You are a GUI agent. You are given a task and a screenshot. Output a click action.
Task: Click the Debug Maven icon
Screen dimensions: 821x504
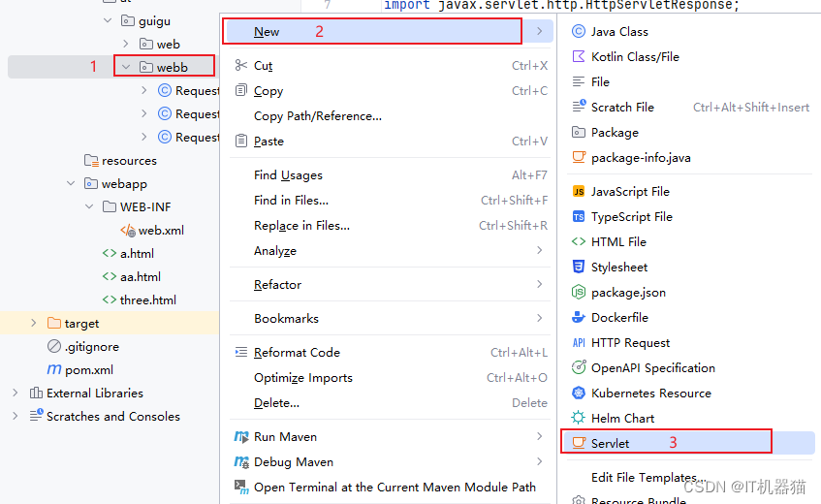(x=240, y=461)
